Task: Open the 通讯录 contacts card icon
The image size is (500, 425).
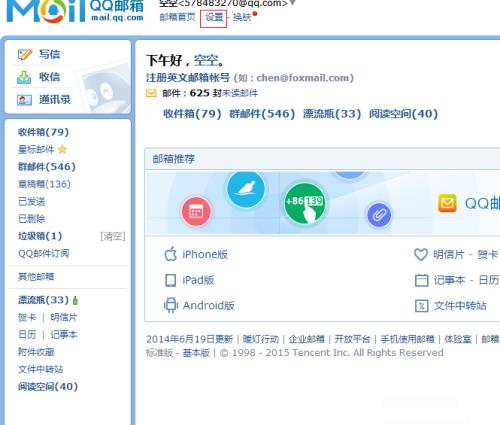Action: [24, 100]
